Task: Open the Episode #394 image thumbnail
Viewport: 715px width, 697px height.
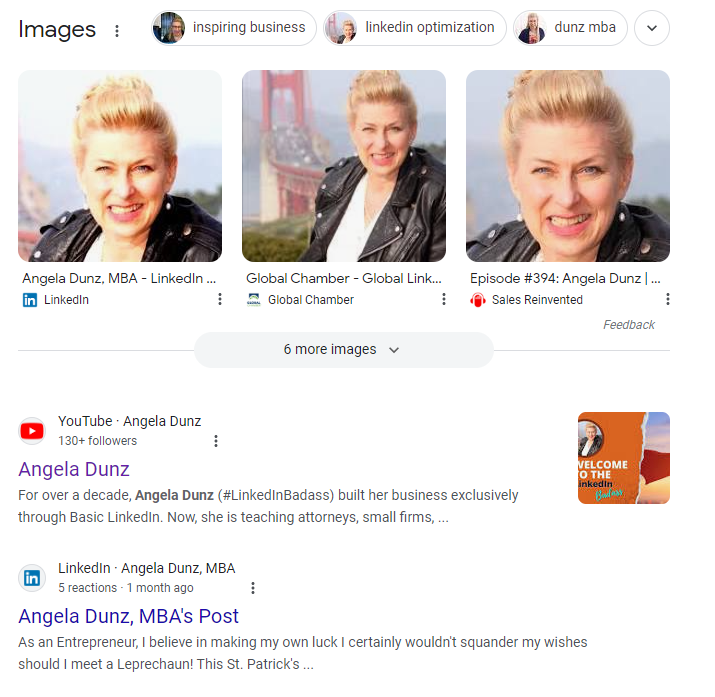Action: [568, 166]
